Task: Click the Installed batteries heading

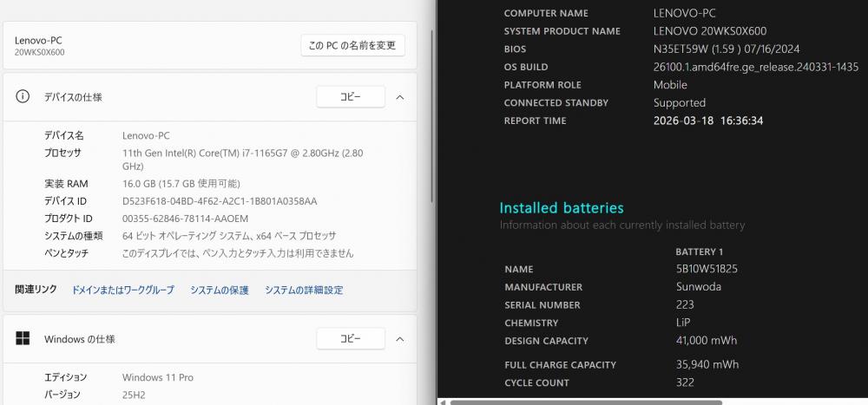Action: pyautogui.click(x=562, y=208)
